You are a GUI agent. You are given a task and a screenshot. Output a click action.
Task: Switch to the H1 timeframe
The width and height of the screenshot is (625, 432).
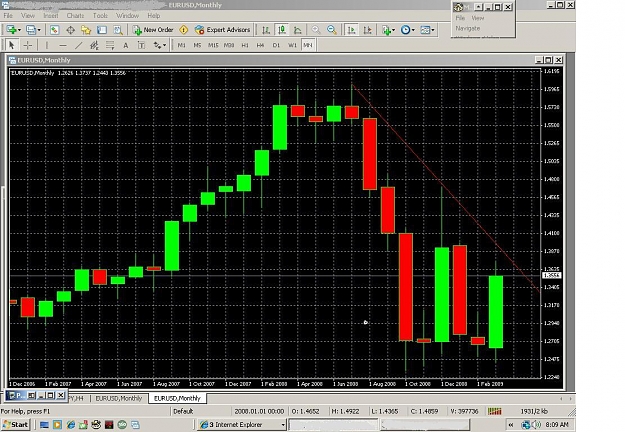coord(245,45)
